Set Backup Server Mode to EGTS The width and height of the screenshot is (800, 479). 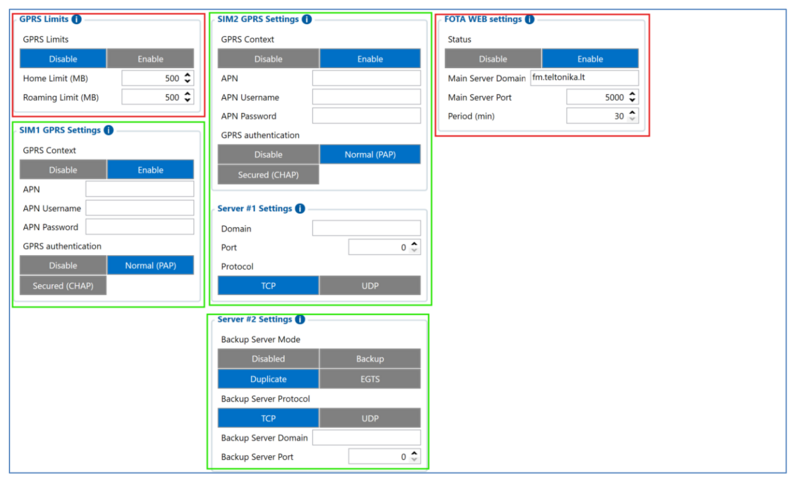370,379
